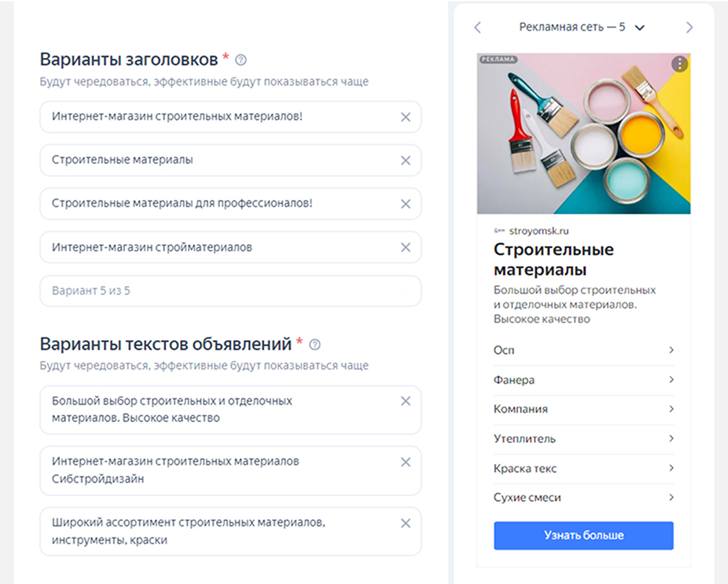This screenshot has height=584, width=728.
Task: Remove ad text about "Большой выбор строительных"
Action: [406, 401]
